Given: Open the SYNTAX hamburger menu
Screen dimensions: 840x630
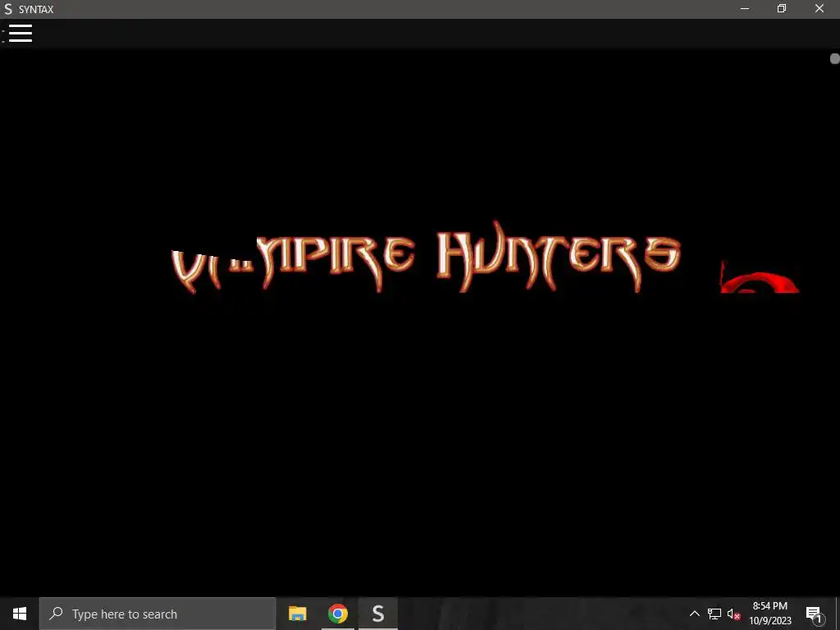Looking at the screenshot, I should pos(21,33).
